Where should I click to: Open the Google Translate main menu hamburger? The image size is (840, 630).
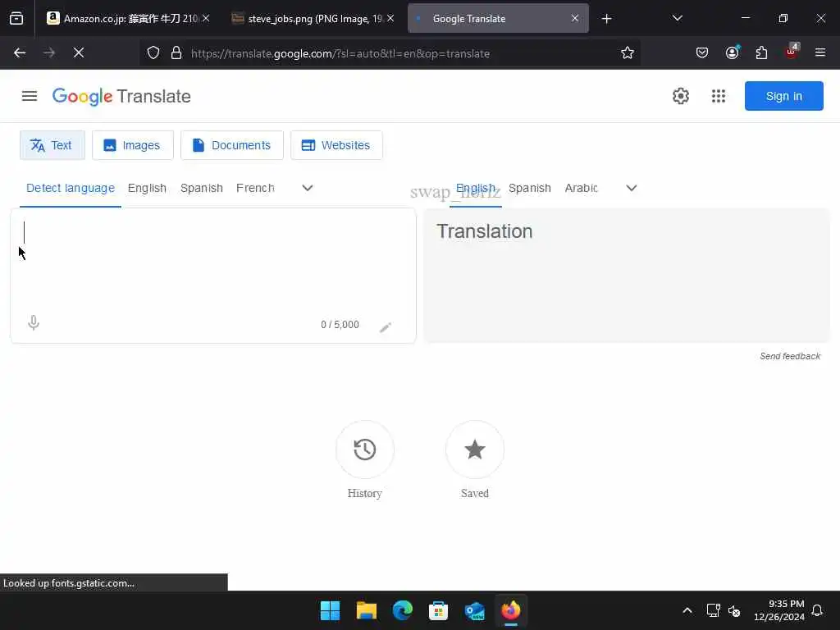(x=30, y=96)
